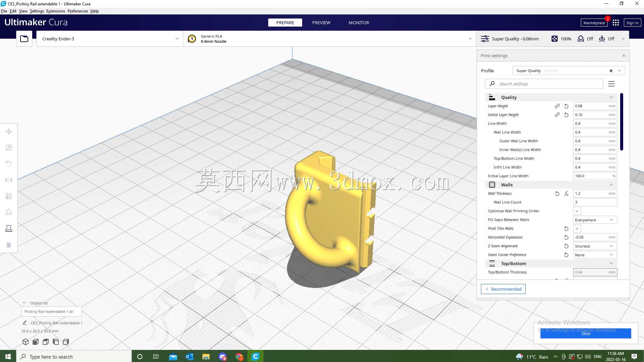Open the Generic PLA material dropdown

[x=329, y=39]
